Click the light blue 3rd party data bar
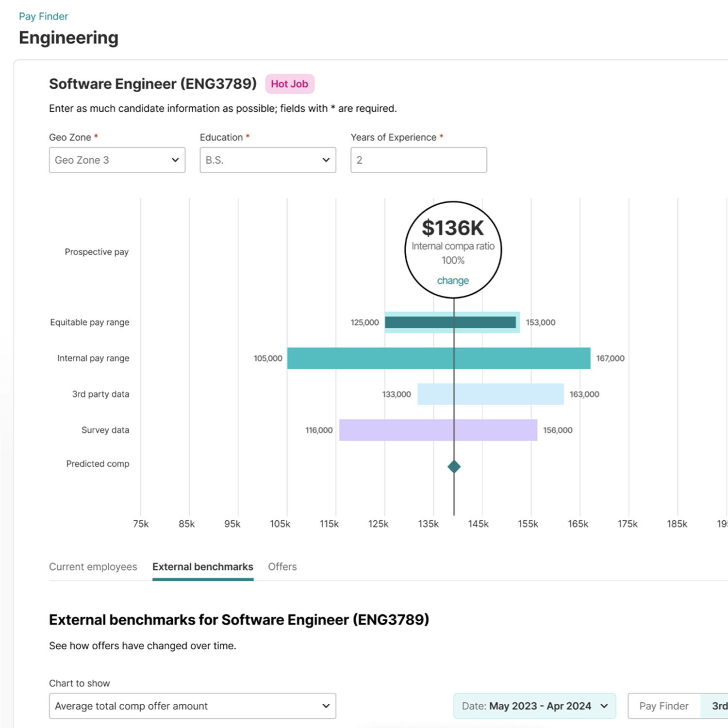728x728 pixels. [510, 394]
